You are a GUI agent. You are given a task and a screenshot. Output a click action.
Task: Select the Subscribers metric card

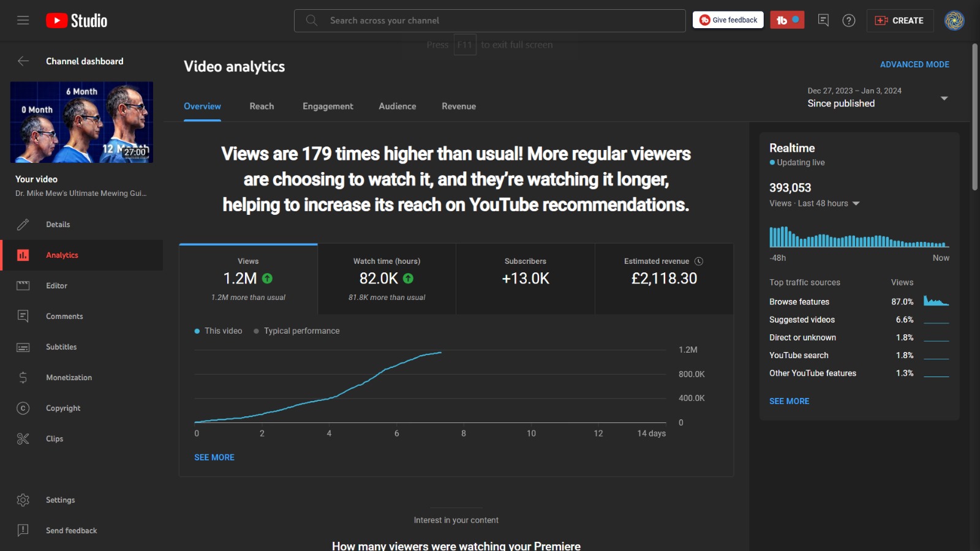[x=526, y=279]
